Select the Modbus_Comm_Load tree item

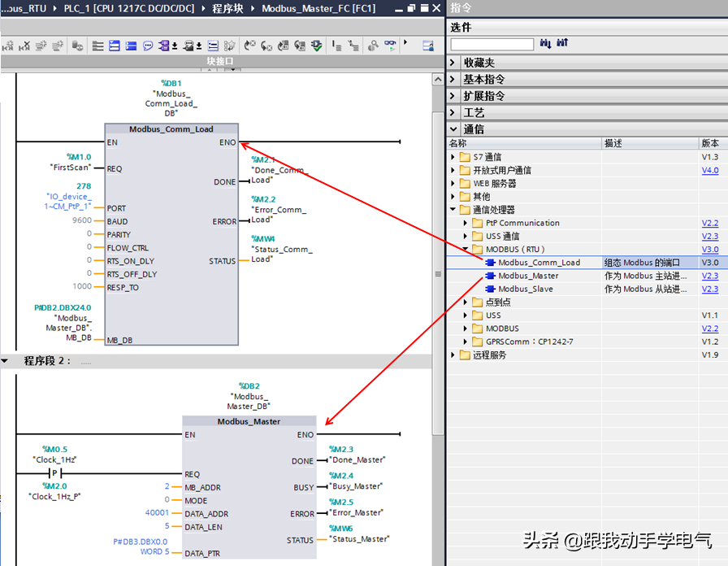(539, 263)
